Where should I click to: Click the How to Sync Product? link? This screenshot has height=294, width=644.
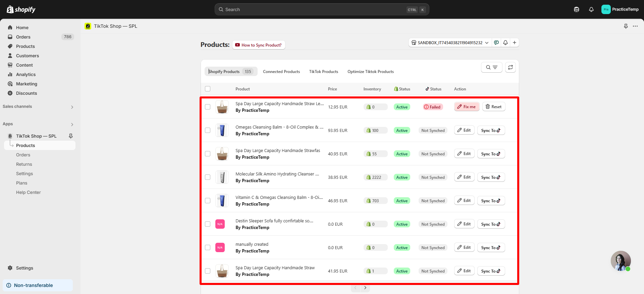259,45
